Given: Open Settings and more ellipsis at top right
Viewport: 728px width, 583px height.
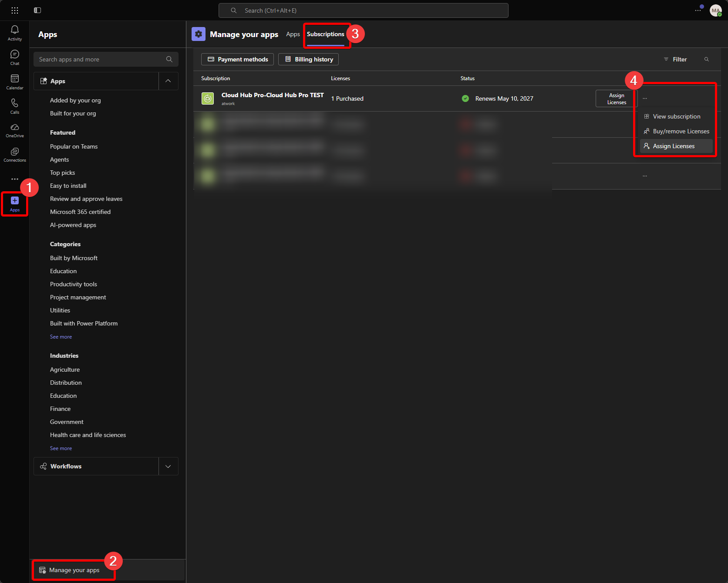Looking at the screenshot, I should coord(698,10).
